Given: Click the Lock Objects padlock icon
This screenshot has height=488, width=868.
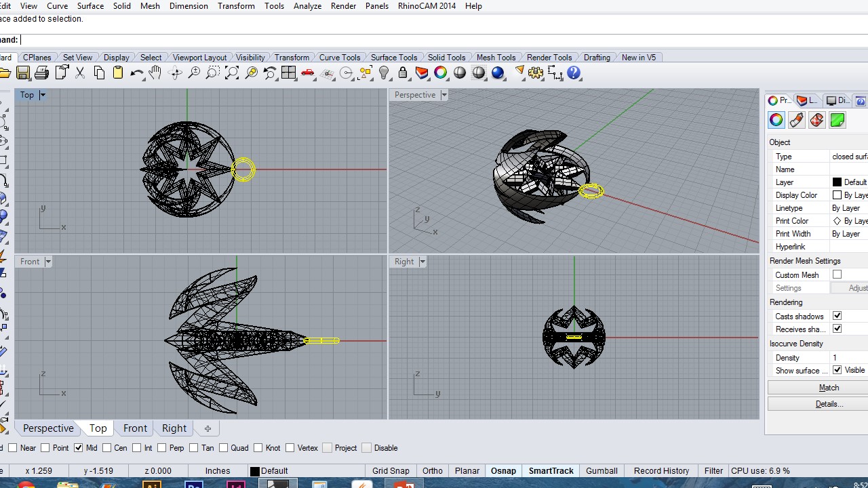Looking at the screenshot, I should pyautogui.click(x=403, y=73).
